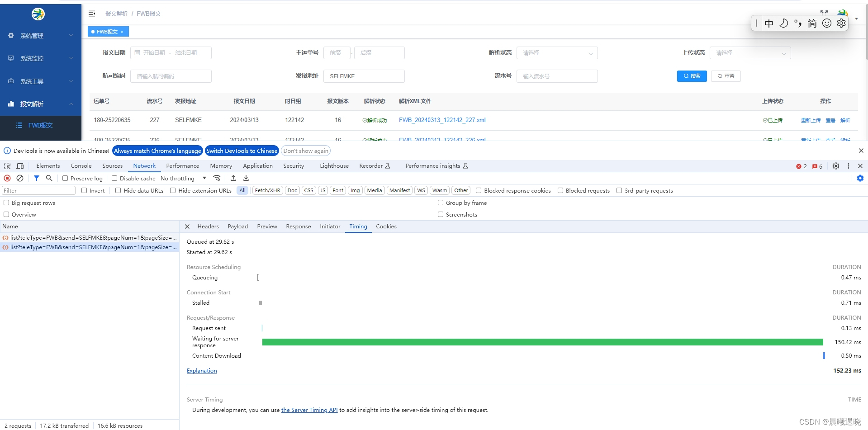
Task: Click the DevTools inspect element icon
Action: 7,166
